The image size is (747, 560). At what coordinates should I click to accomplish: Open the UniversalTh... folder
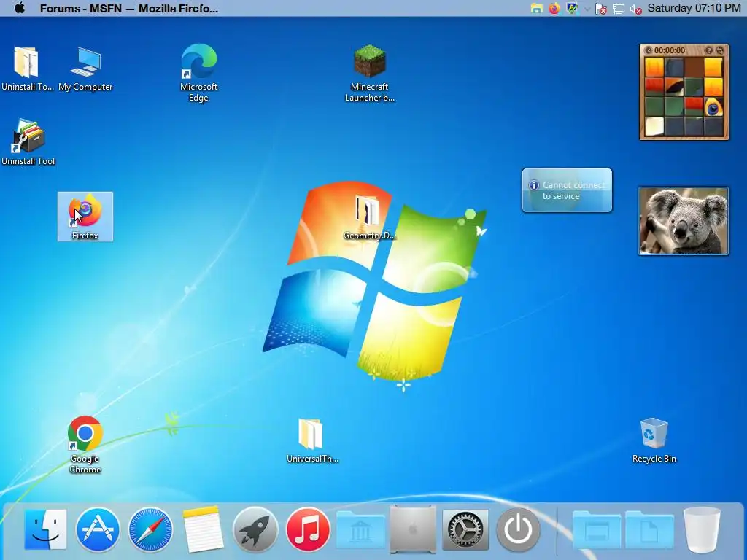coord(312,440)
